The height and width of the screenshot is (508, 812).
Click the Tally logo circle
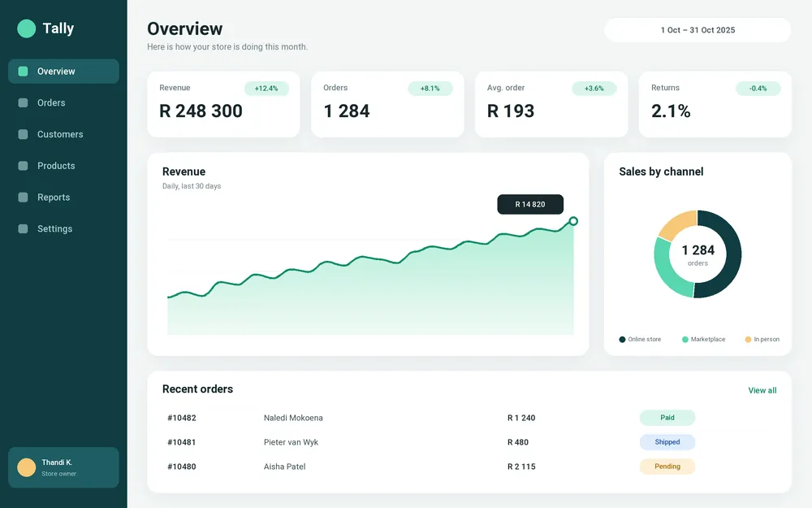pyautogui.click(x=27, y=28)
